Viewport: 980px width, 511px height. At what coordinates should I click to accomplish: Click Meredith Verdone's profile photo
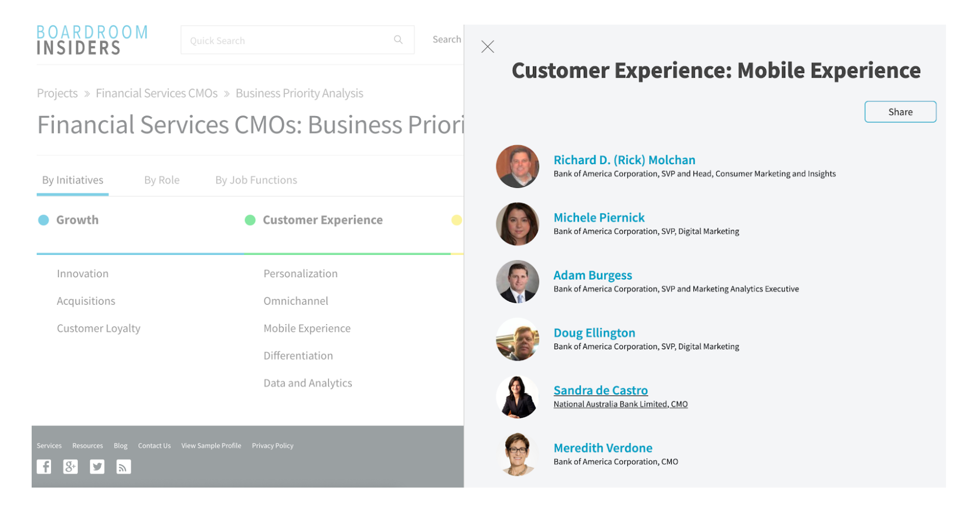pyautogui.click(x=518, y=454)
